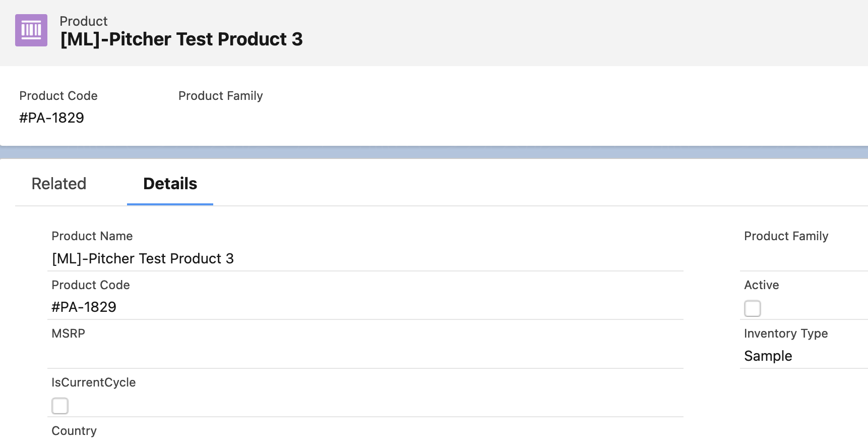
Task: Click the IsCurrentCycle field label
Action: pos(94,382)
